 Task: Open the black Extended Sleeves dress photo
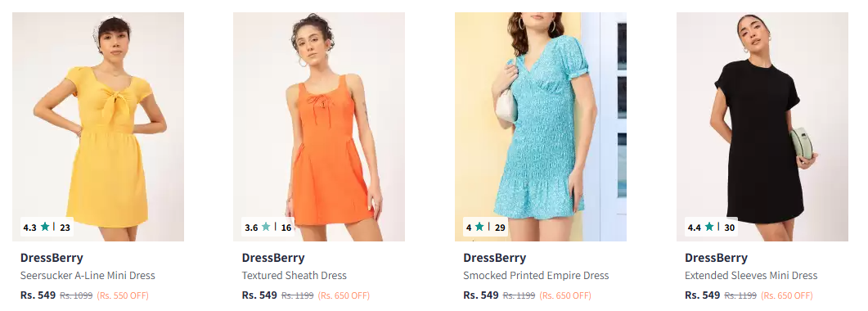[x=762, y=127]
